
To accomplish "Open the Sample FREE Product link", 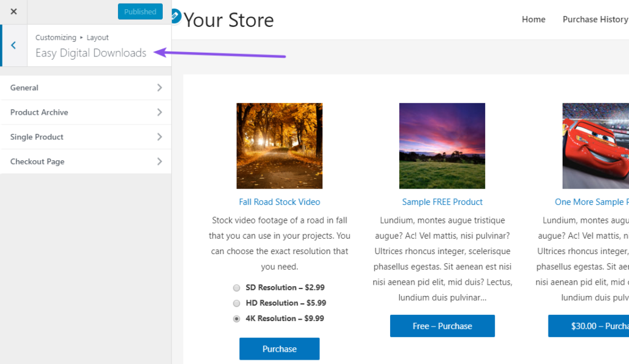I will pos(442,202).
